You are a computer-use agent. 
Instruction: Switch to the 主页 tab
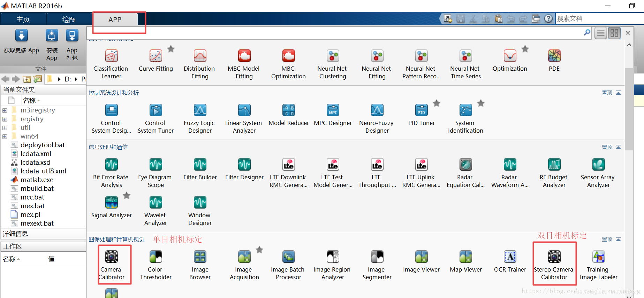pos(23,19)
